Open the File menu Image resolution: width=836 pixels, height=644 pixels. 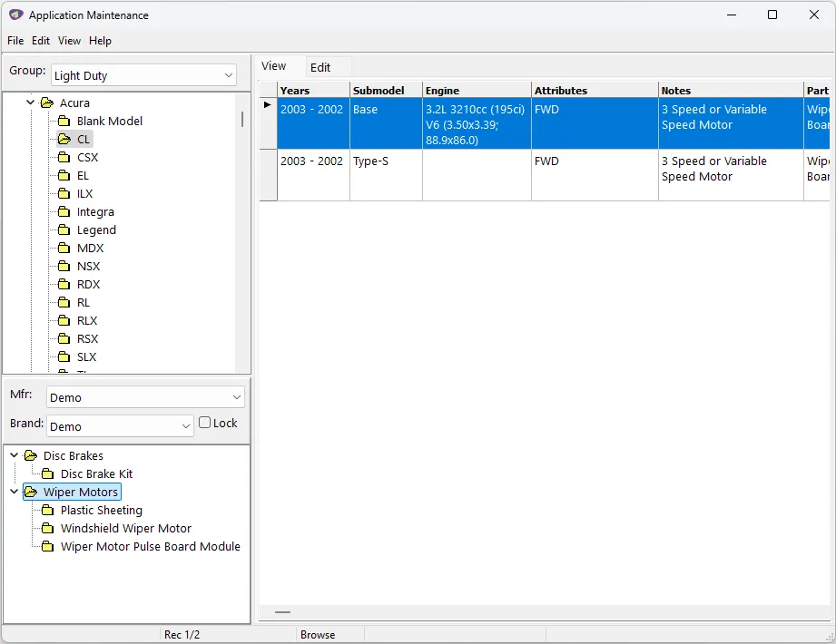click(15, 41)
